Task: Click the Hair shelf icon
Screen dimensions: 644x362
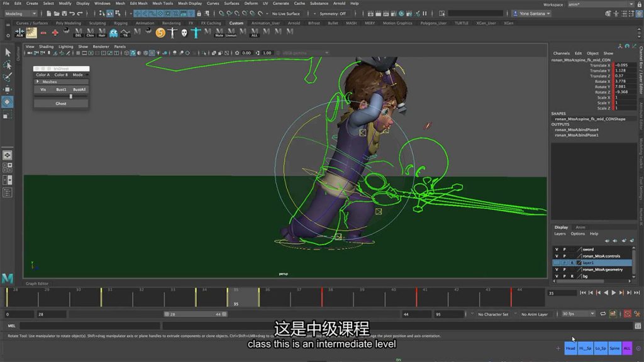Action: (102, 33)
